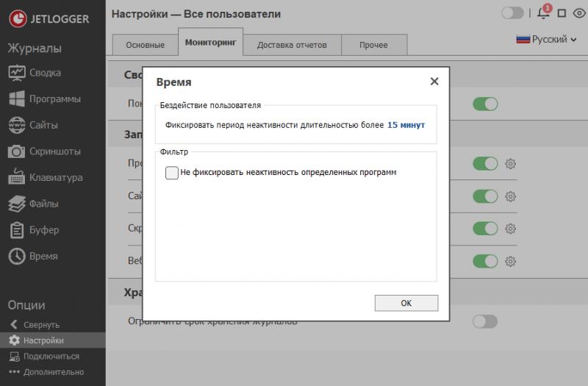This screenshot has height=386, width=588.
Task: Toggle the second record row switch
Action: 485,196
